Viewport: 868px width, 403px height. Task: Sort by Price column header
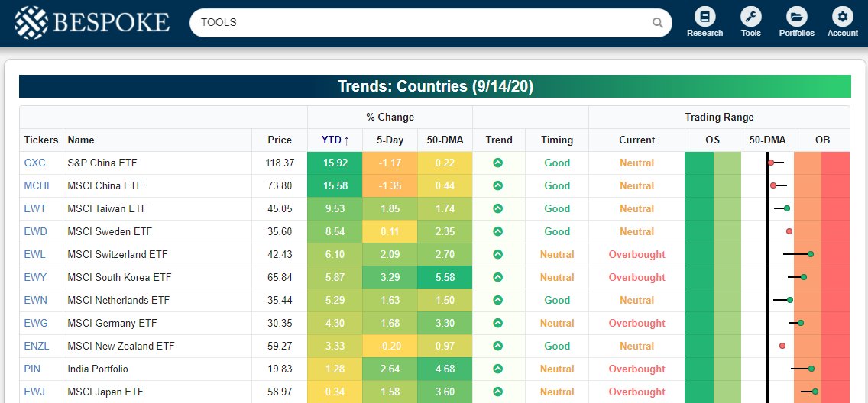pyautogui.click(x=280, y=140)
